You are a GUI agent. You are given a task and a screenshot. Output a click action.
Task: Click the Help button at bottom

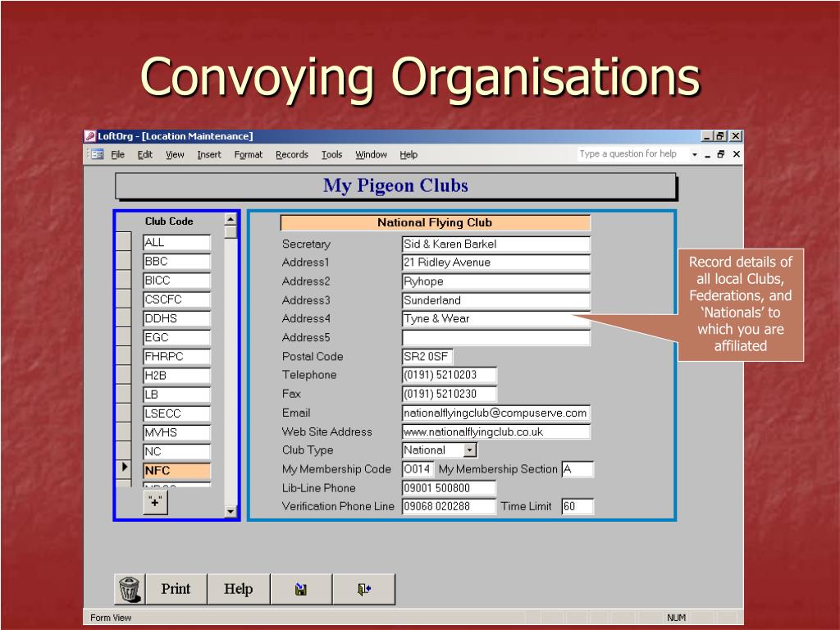pos(239,589)
